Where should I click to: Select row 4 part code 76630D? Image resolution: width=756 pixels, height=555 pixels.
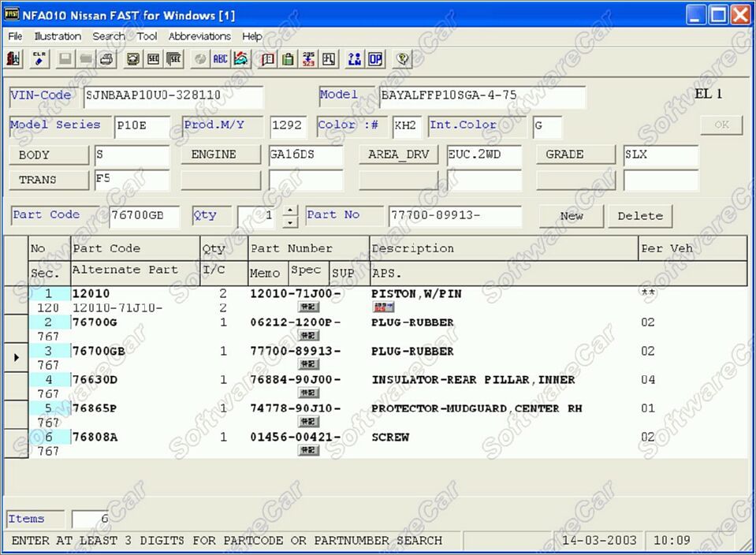click(x=95, y=380)
